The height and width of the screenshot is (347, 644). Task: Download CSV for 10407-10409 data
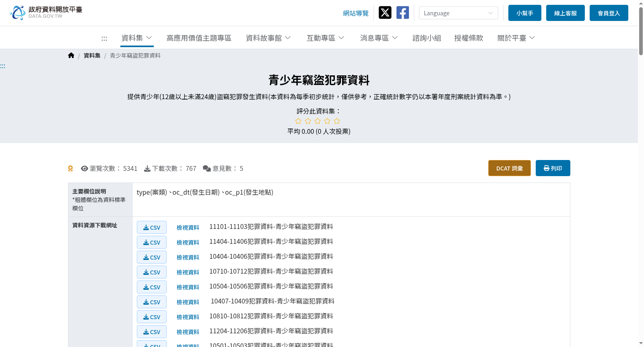152,302
